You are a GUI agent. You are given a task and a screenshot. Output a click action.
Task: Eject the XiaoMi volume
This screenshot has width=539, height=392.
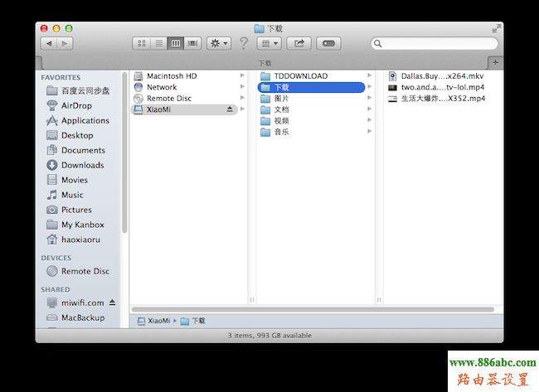230,109
